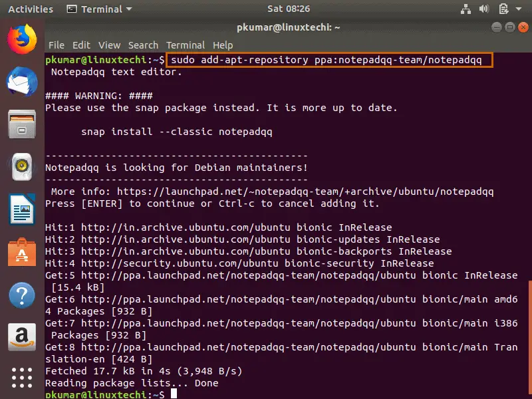Expand the system menu arrow in top bar
The height and width of the screenshot is (399, 532).
(x=519, y=9)
